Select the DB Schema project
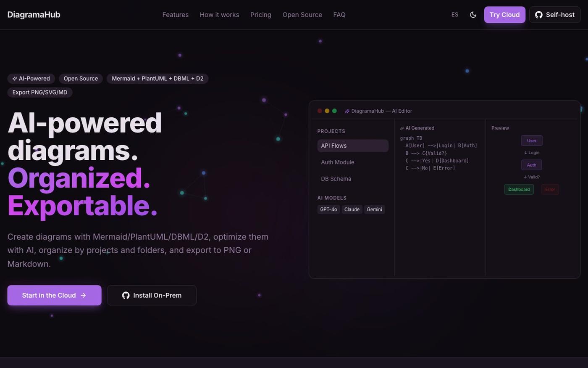 click(353, 179)
